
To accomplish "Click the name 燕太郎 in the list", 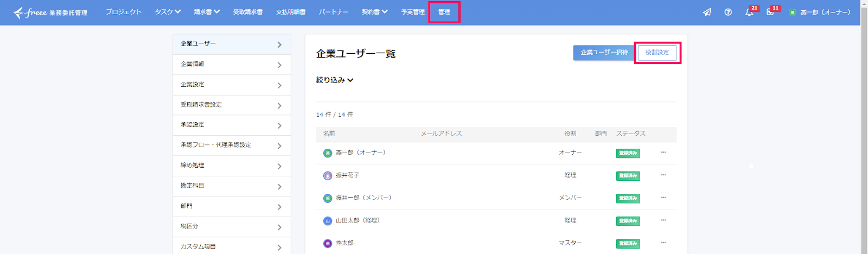I will tap(344, 243).
